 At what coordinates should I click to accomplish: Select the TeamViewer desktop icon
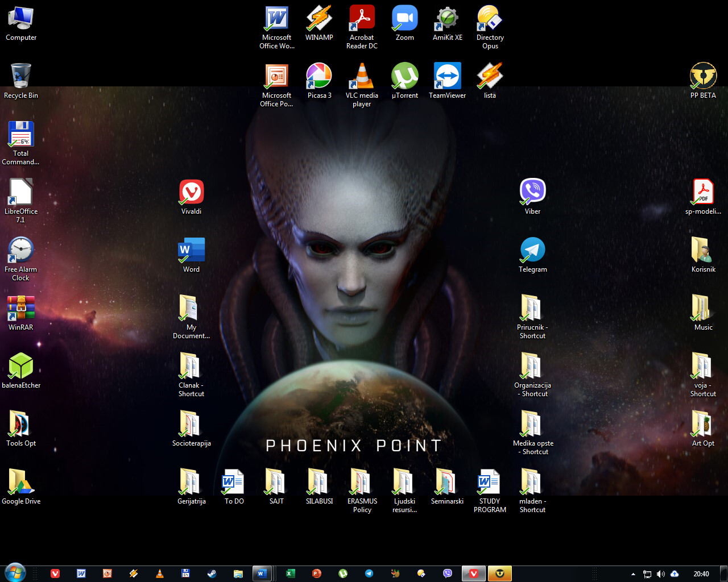(447, 77)
